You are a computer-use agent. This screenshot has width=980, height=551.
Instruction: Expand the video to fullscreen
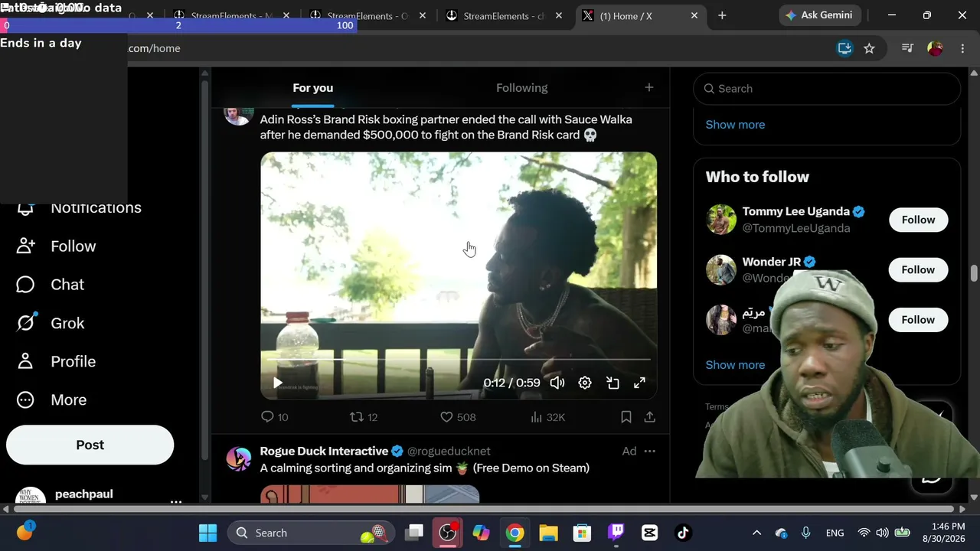(639, 383)
